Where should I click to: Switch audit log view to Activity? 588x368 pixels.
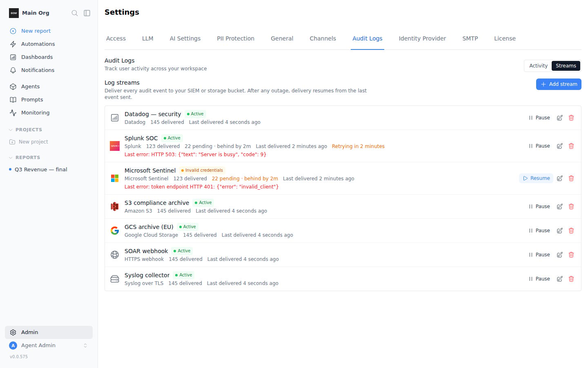point(538,66)
